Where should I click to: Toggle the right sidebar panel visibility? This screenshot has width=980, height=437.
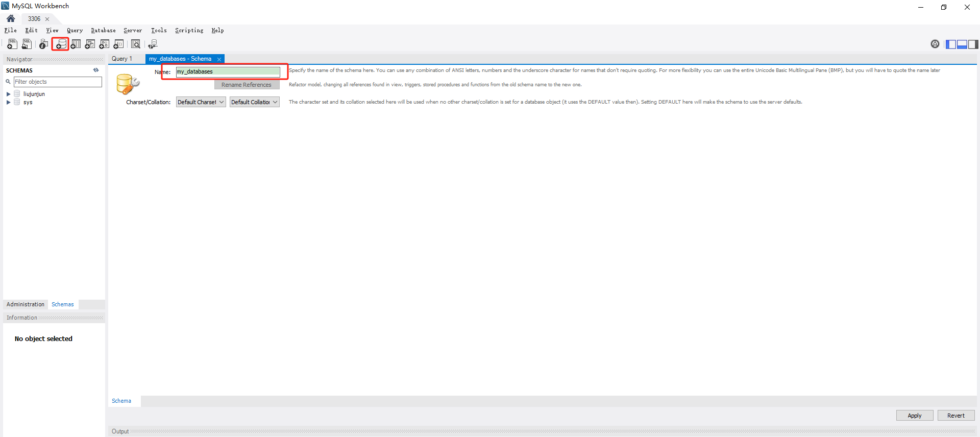(x=973, y=44)
